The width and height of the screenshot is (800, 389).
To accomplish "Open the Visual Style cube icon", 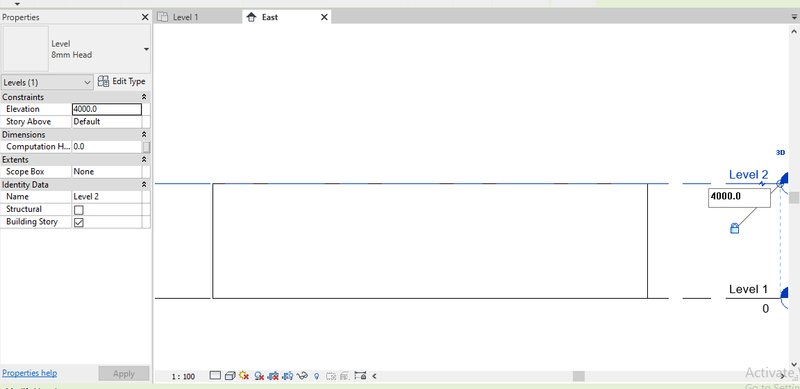I will [x=230, y=376].
